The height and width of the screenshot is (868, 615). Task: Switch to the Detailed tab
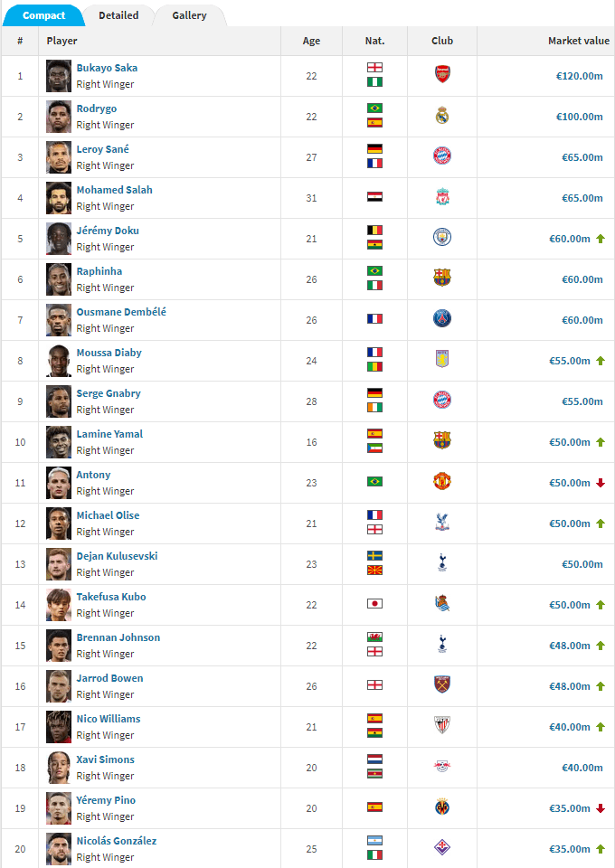[118, 15]
